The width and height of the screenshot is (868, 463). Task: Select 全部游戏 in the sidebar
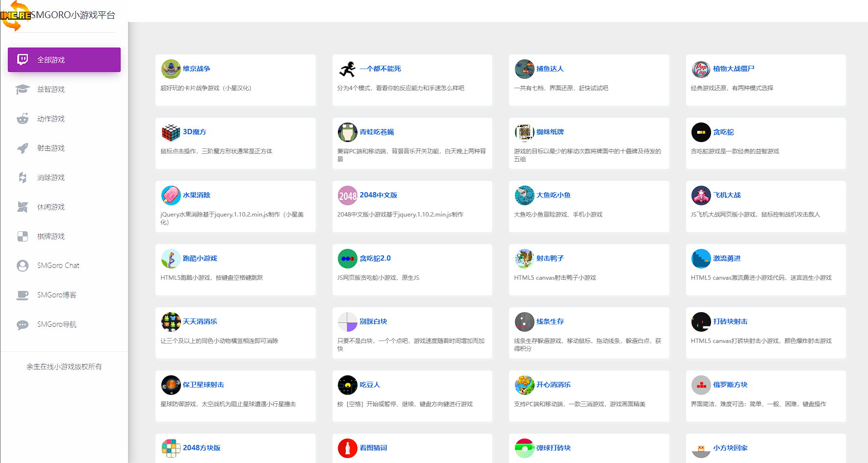pos(64,60)
